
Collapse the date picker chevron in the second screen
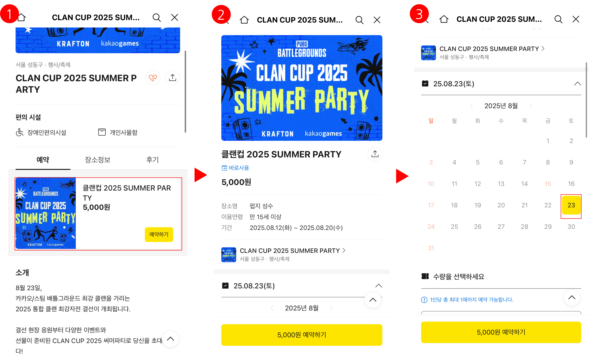click(378, 286)
